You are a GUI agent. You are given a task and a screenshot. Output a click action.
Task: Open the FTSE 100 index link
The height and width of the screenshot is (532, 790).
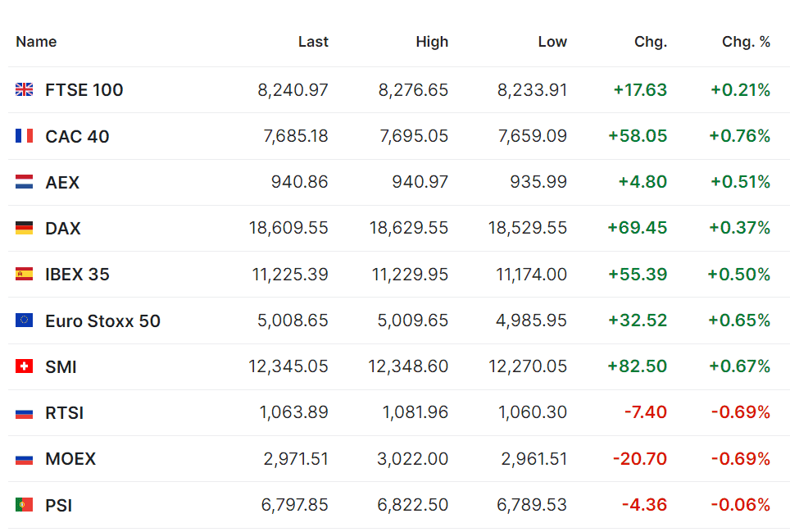point(84,90)
